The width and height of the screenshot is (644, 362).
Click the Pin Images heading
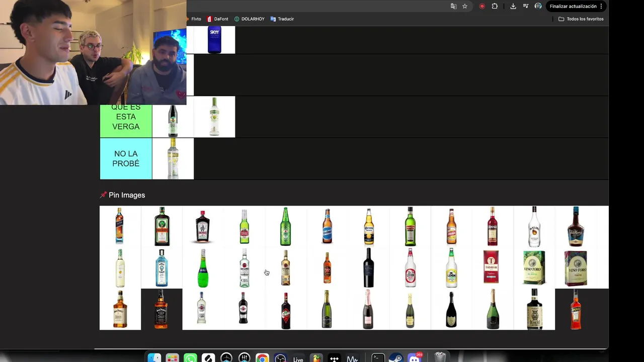(127, 195)
